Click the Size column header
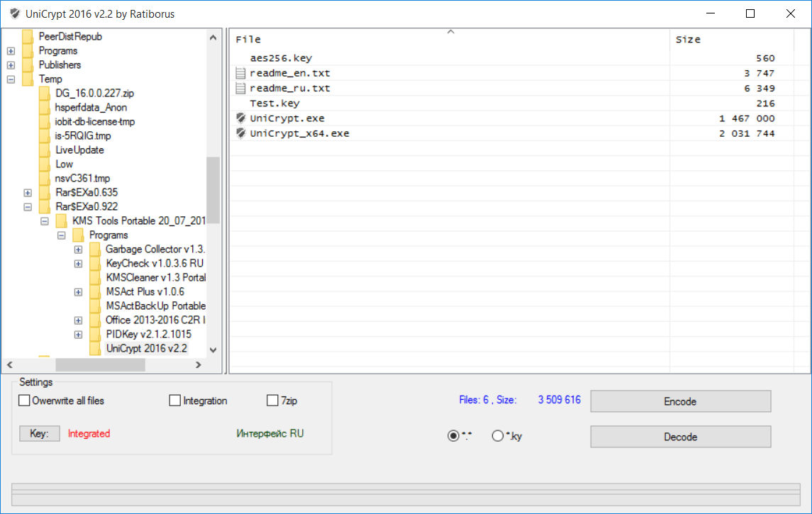Image resolution: width=812 pixels, height=514 pixels. point(688,39)
